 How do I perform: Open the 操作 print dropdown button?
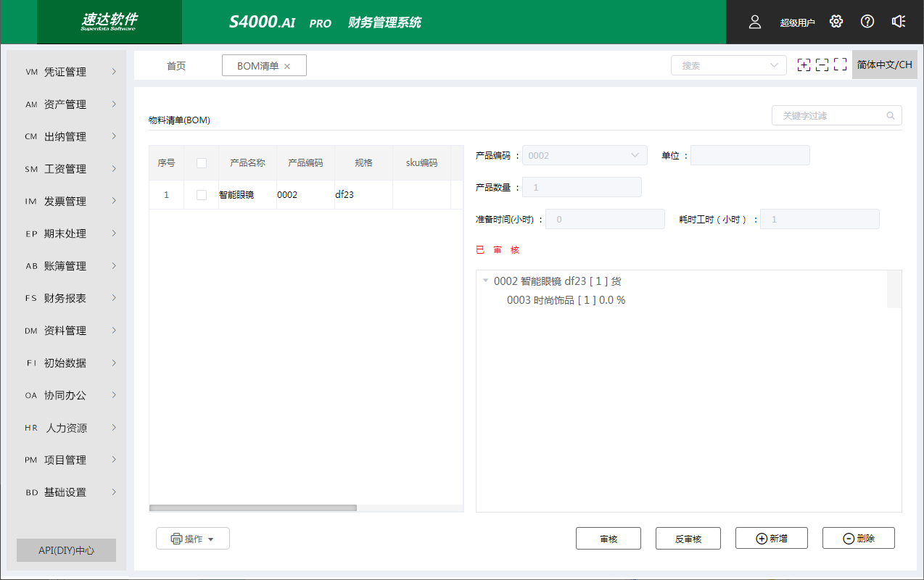(x=193, y=539)
